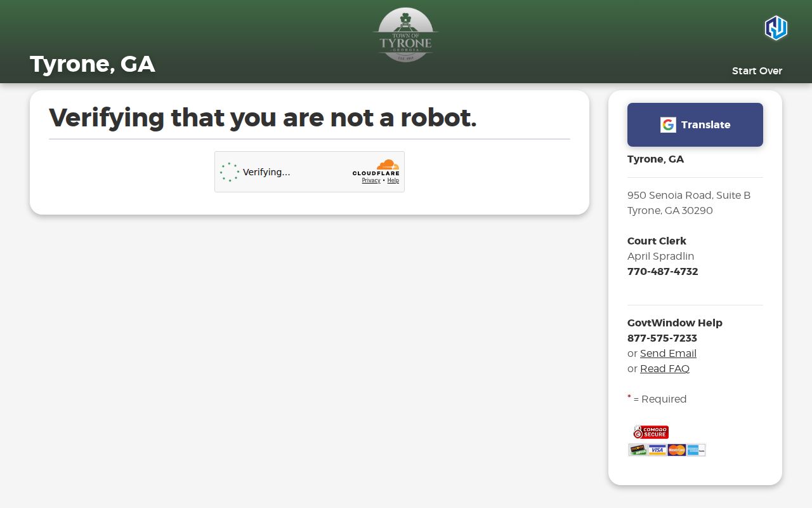Click the 'Verifying...' status text
This screenshot has width=812, height=508.
click(266, 172)
